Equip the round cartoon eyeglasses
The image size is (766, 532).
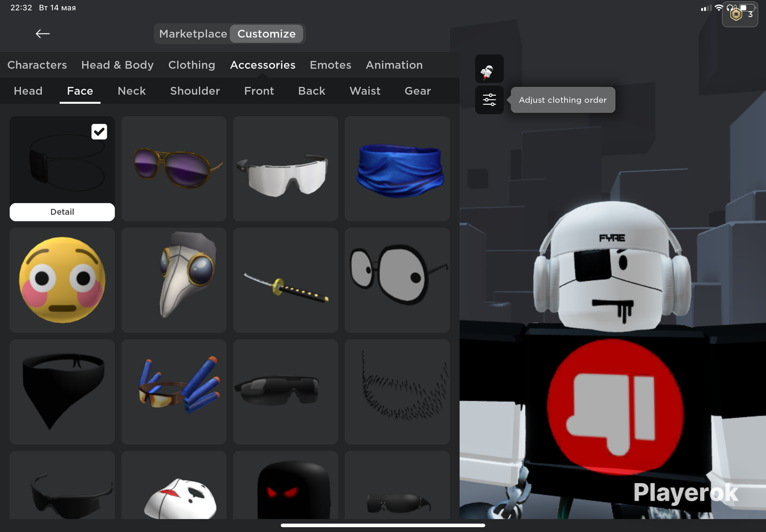(398, 280)
